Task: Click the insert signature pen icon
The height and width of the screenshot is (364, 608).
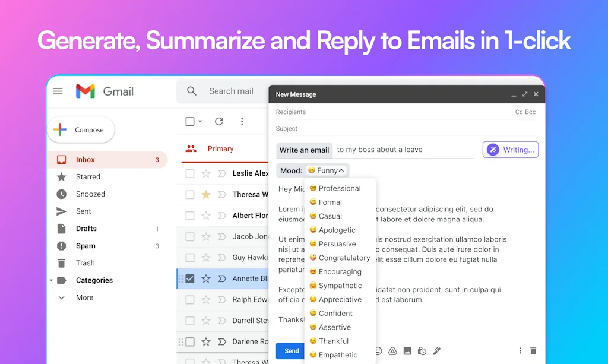Action: coord(437,351)
